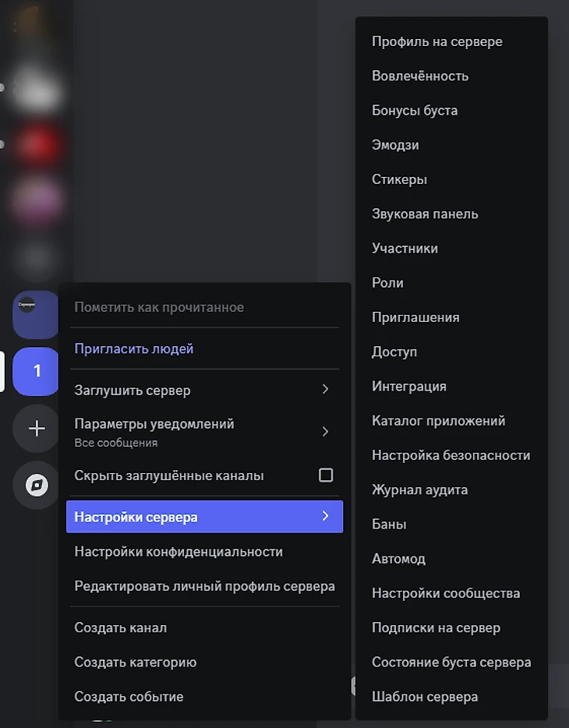Click Профиль на сервере in the submenu
Screen dimensions: 569x728
coord(436,41)
